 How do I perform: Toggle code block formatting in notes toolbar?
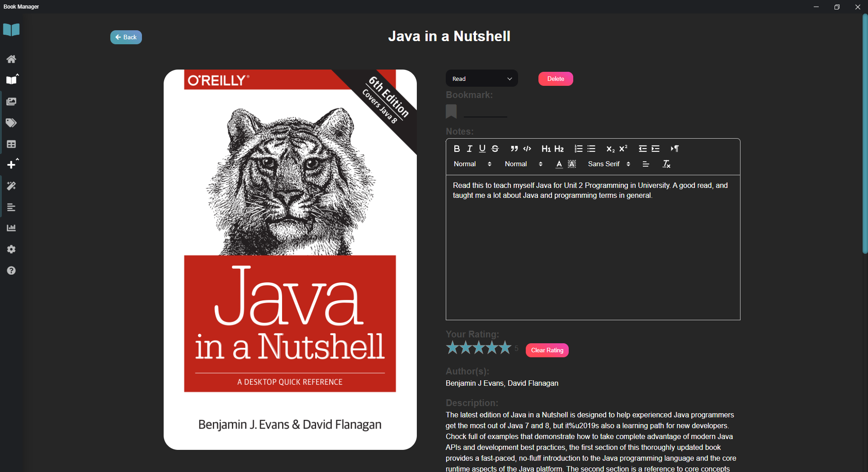click(x=527, y=149)
